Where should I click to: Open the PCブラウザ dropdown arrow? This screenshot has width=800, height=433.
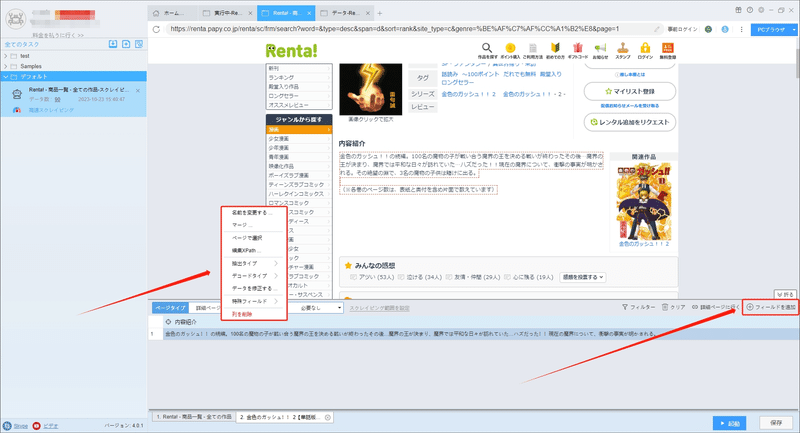pos(794,30)
